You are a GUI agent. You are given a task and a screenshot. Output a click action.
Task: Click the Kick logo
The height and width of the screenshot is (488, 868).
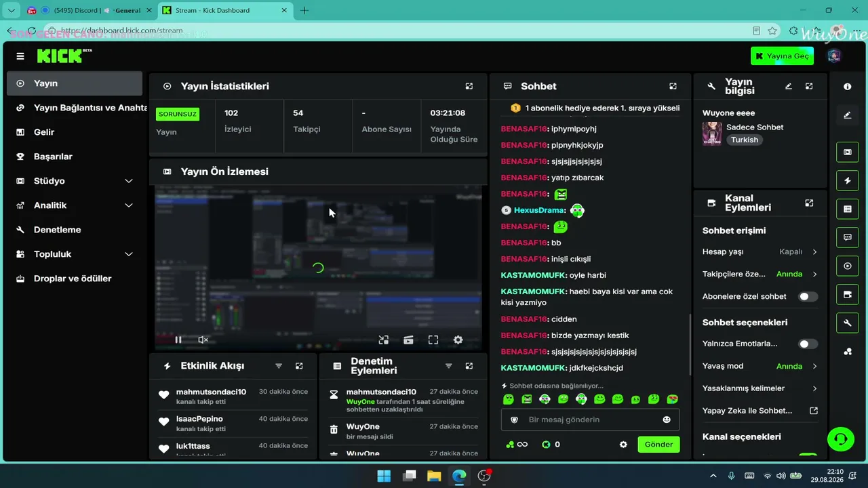pyautogui.click(x=64, y=56)
